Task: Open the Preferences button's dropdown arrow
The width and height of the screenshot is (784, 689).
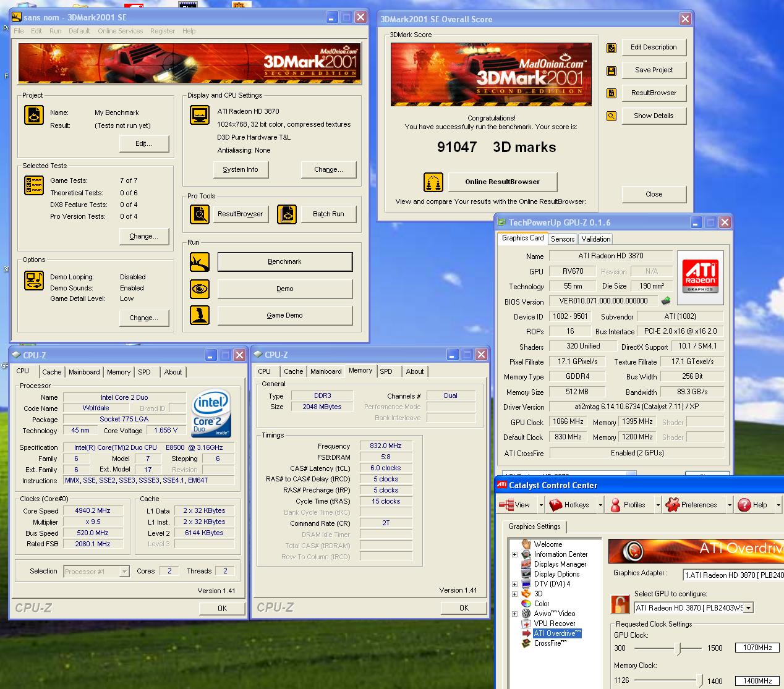Action: (x=729, y=505)
